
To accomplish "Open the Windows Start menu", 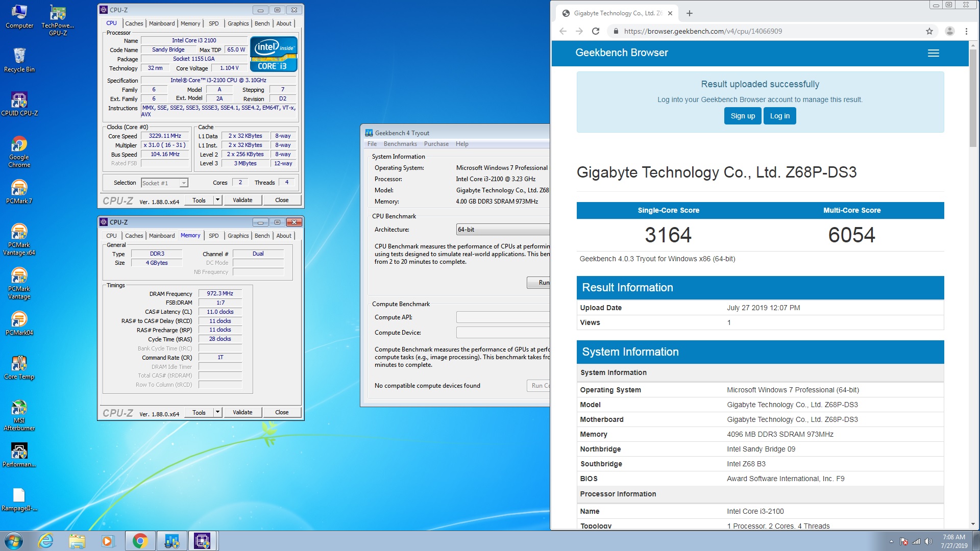I will click(x=14, y=541).
